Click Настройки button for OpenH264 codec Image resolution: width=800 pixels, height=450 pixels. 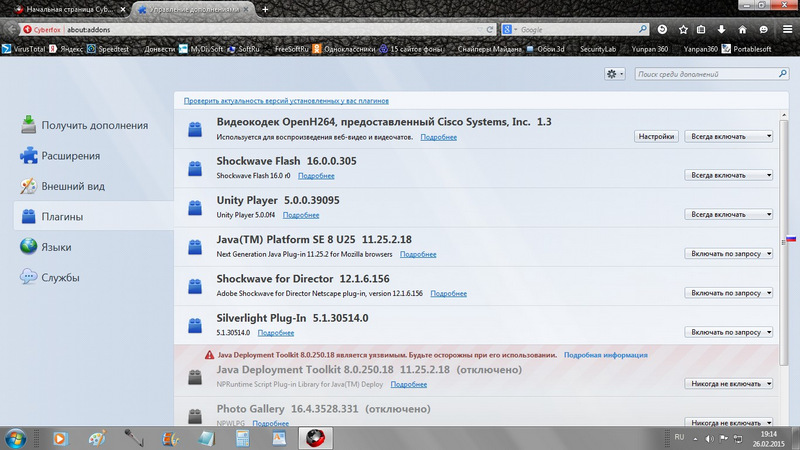pyautogui.click(x=656, y=136)
